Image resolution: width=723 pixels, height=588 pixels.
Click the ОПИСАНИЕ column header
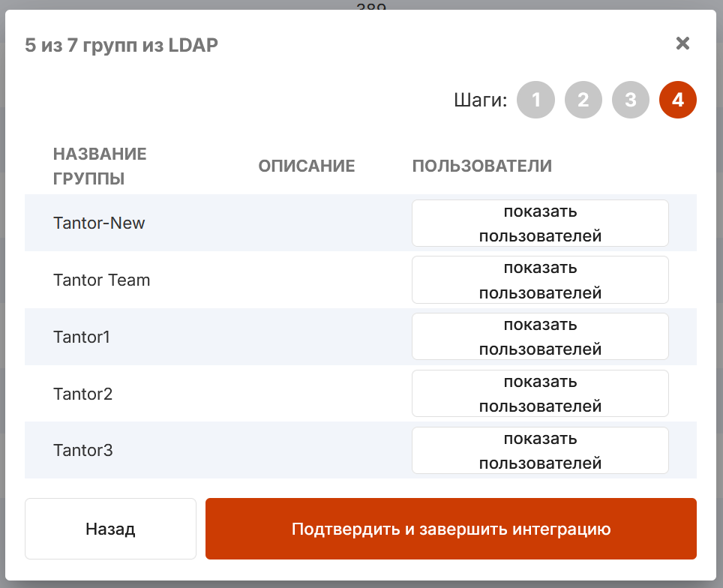(307, 166)
